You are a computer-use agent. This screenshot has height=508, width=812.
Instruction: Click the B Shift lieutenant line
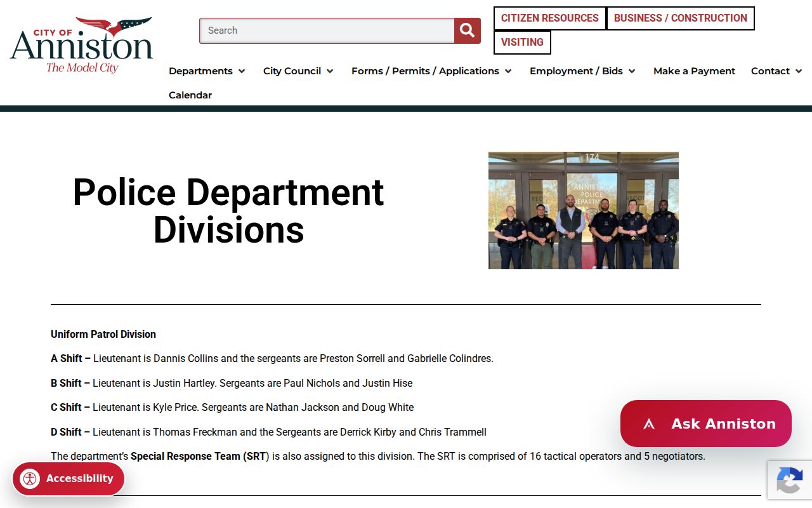click(232, 384)
